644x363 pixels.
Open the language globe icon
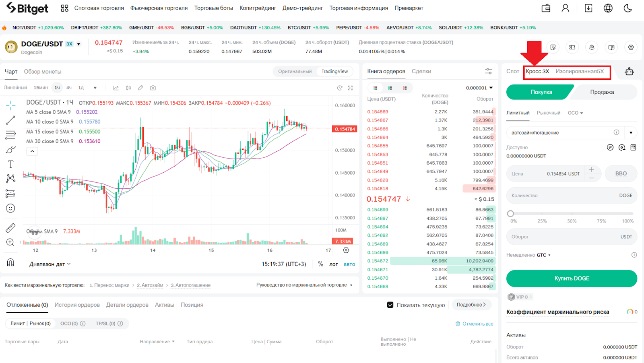[608, 8]
